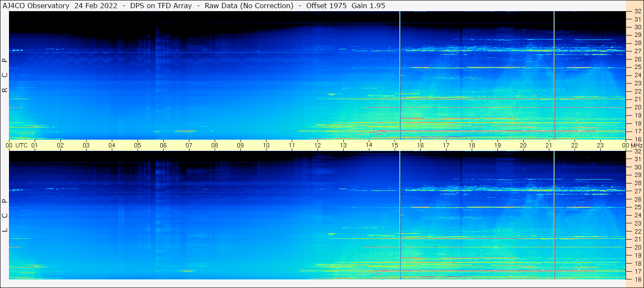Click the 32 MHz tick on RCP frequency scale
The image size is (644, 288).
638,12
